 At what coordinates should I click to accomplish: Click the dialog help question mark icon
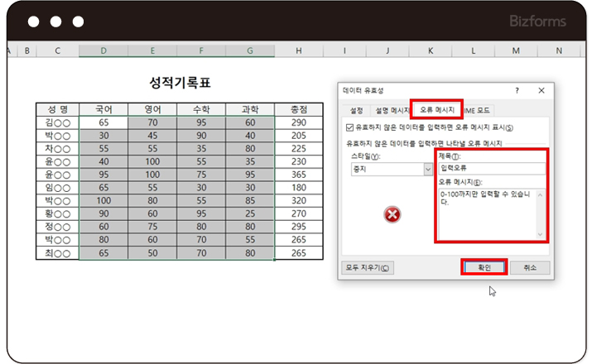pyautogui.click(x=517, y=90)
